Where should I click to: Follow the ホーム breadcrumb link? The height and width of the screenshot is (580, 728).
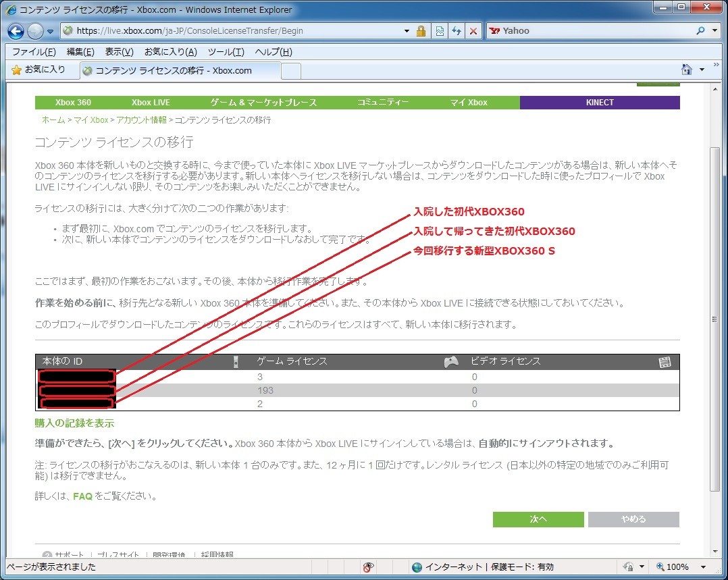tap(53, 120)
